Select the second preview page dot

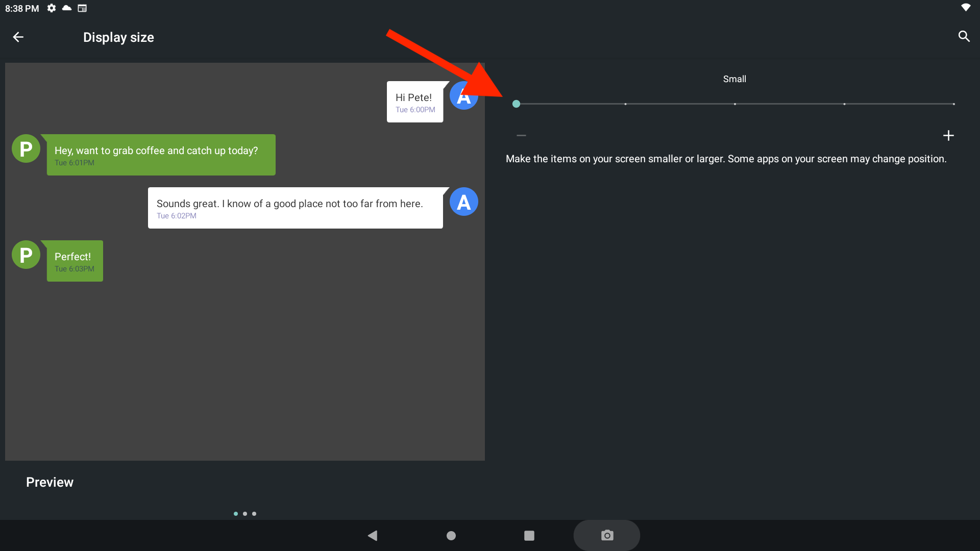click(245, 514)
